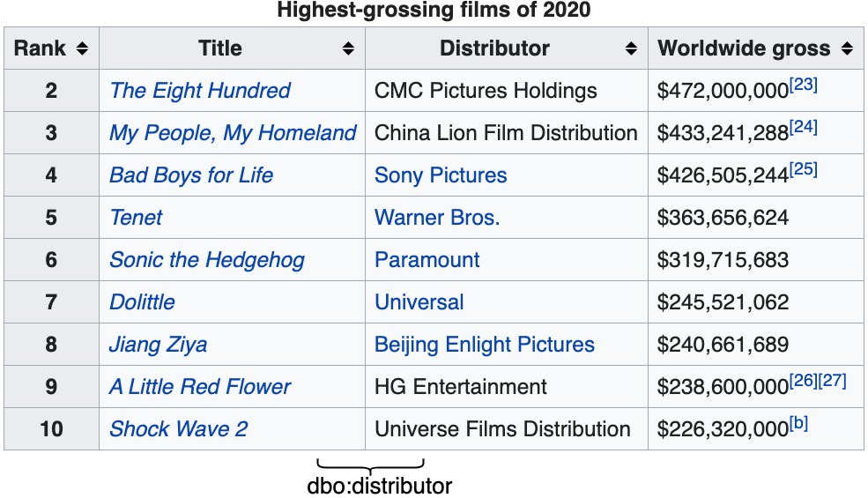
Task: Go to Warner Bros. distributor page
Action: click(x=437, y=218)
